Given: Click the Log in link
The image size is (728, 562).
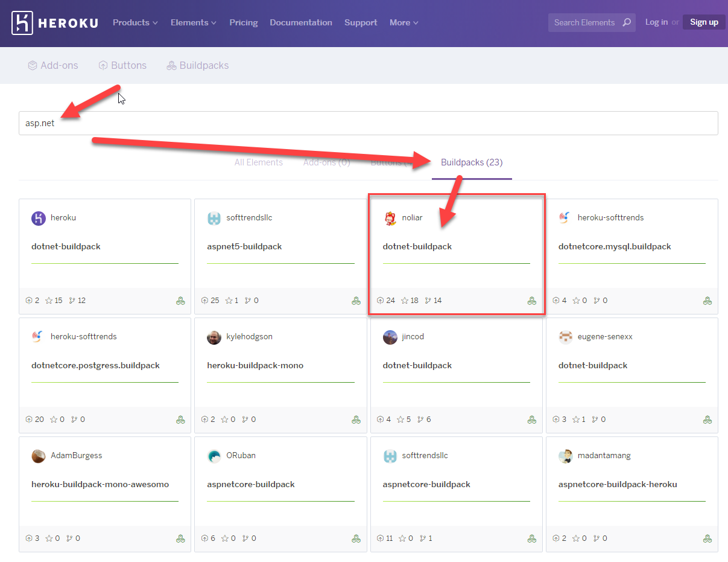Looking at the screenshot, I should (656, 22).
